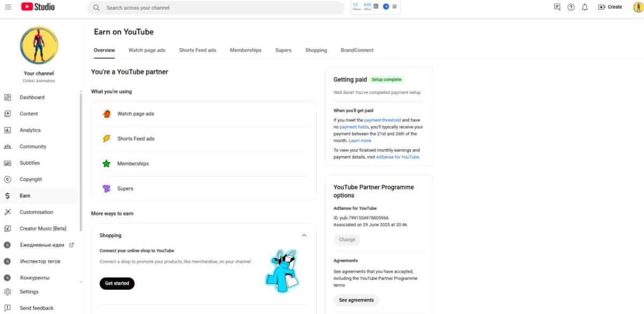644x314 pixels.
Task: Click the sidebar vertical scrollbar
Action: [x=81, y=161]
